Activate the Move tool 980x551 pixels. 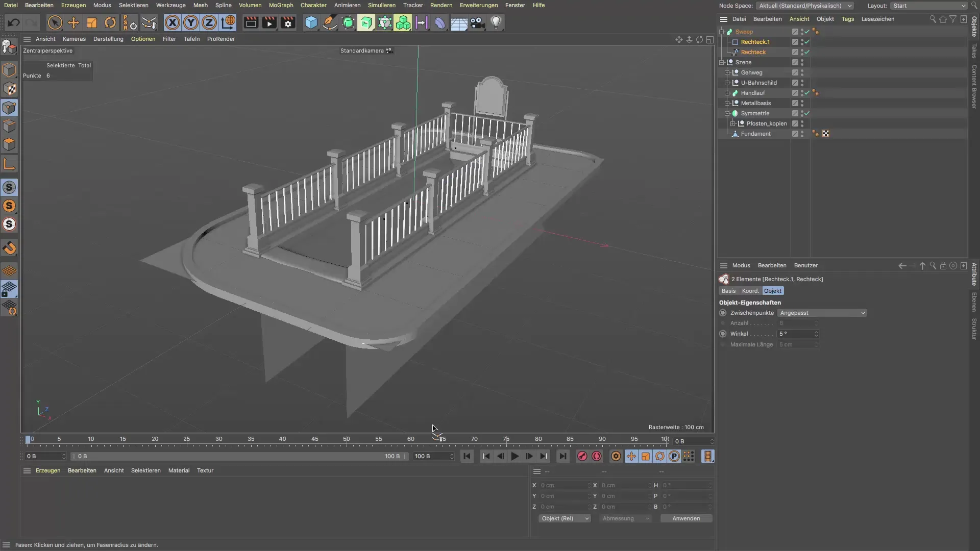tap(73, 22)
